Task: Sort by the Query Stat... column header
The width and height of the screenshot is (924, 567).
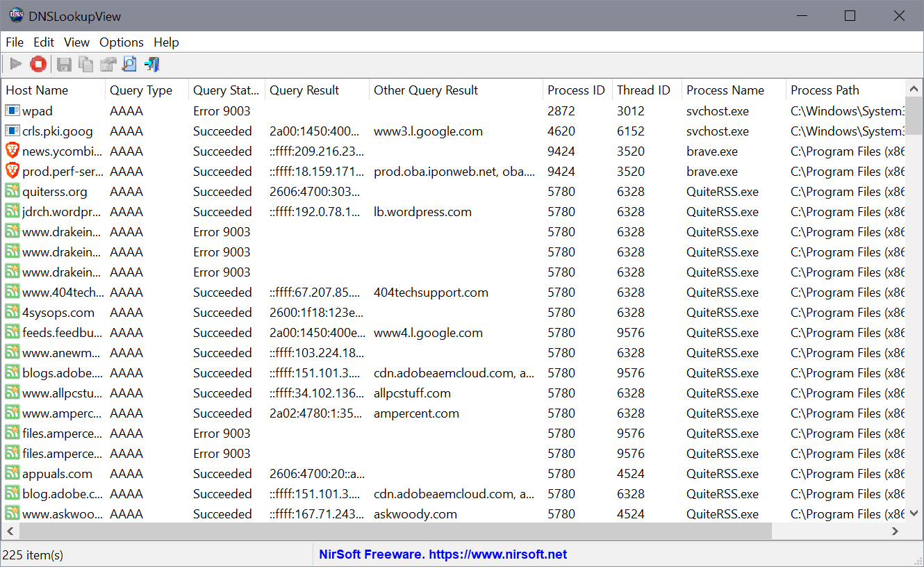Action: coord(226,90)
